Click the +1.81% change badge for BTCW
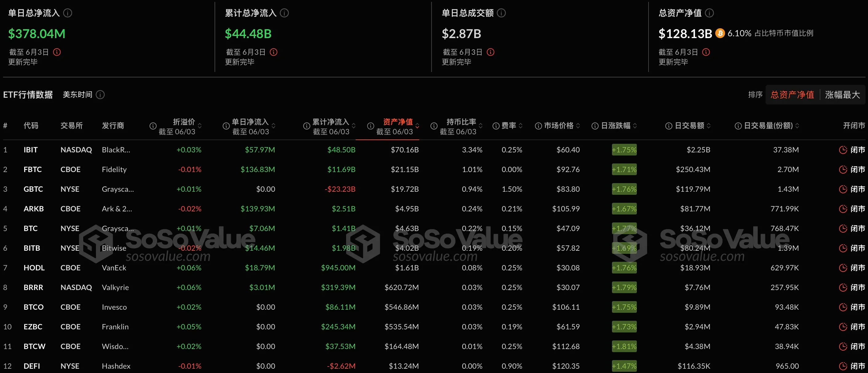 [624, 347]
